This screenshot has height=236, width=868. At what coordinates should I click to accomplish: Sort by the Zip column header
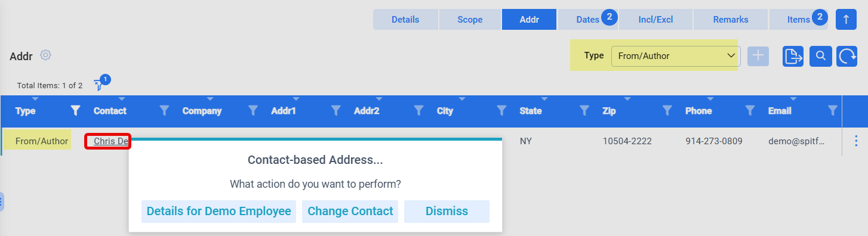(x=609, y=111)
